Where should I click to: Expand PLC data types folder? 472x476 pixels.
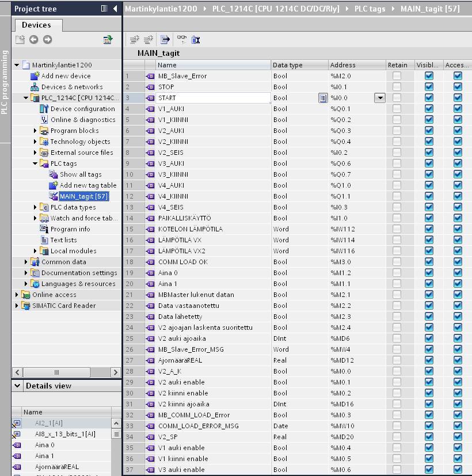coord(35,207)
